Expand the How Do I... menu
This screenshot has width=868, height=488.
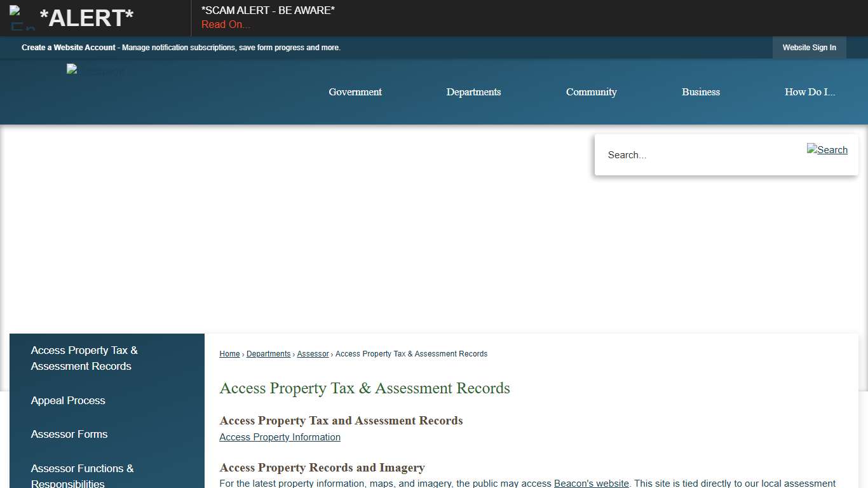[810, 91]
